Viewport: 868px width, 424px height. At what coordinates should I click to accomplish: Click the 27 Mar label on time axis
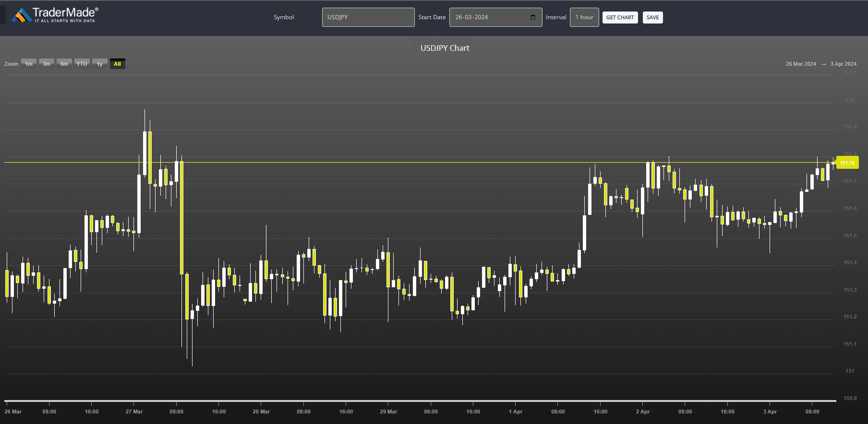[134, 412]
